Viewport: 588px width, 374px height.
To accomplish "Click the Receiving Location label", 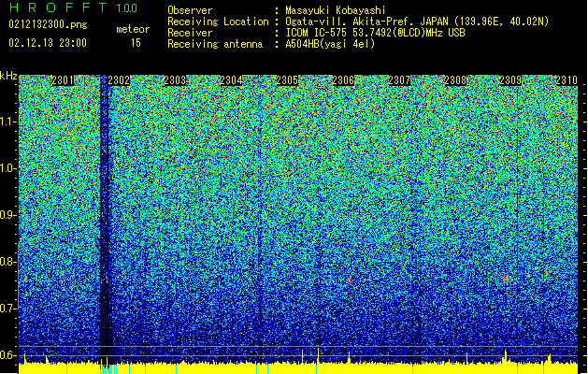I will point(218,22).
